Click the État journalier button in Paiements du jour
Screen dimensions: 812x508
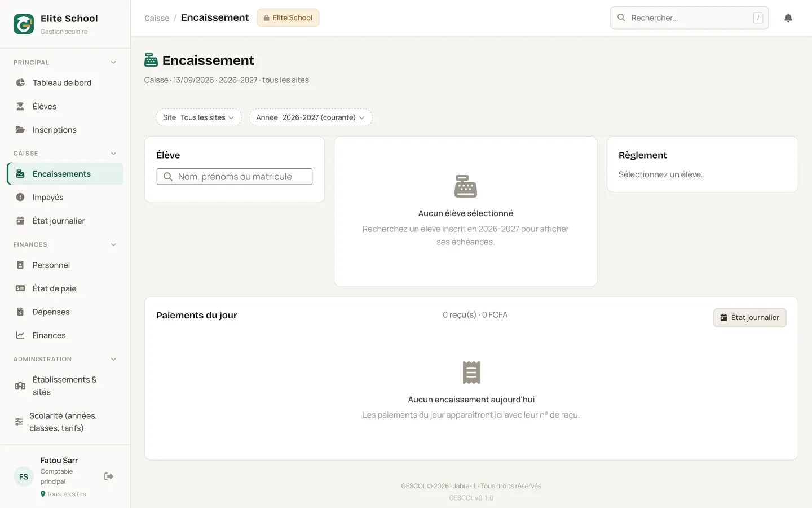749,318
